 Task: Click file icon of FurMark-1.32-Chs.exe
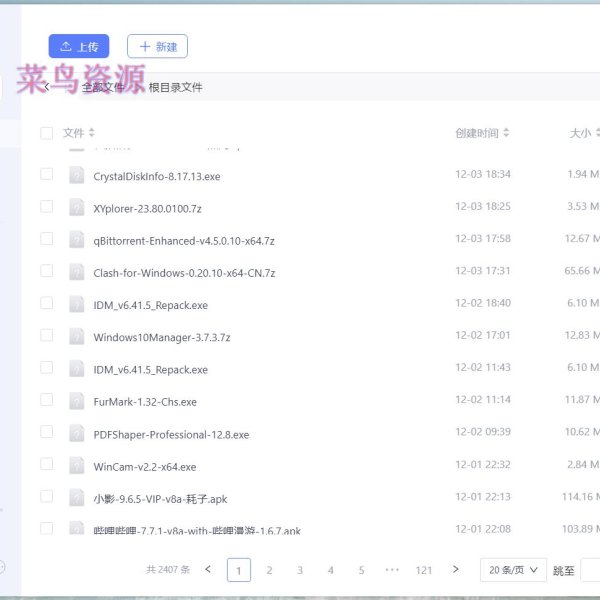pos(77,400)
